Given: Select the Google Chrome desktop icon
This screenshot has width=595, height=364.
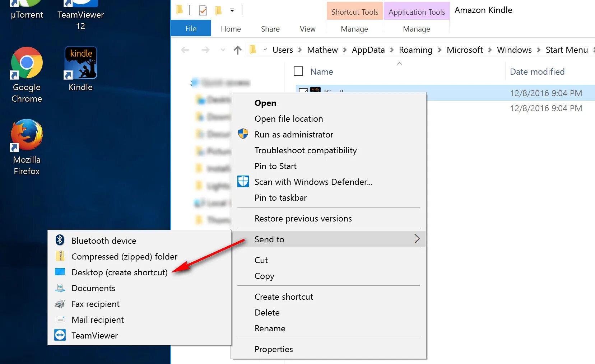Looking at the screenshot, I should click(27, 63).
